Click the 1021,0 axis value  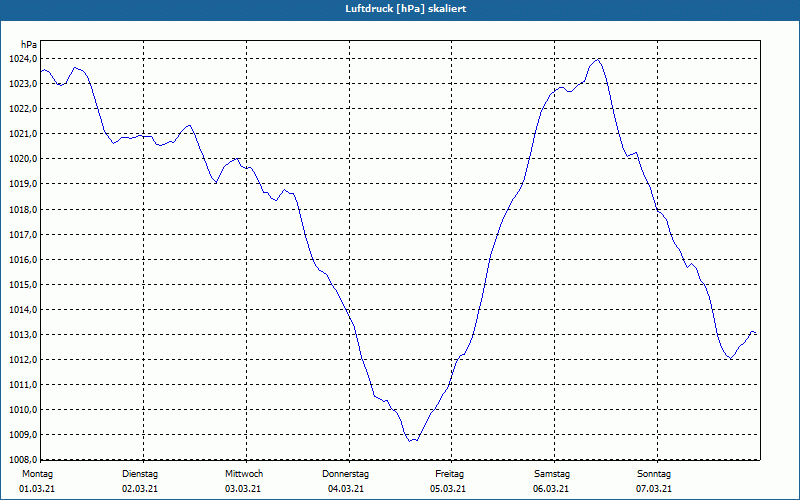[x=23, y=134]
